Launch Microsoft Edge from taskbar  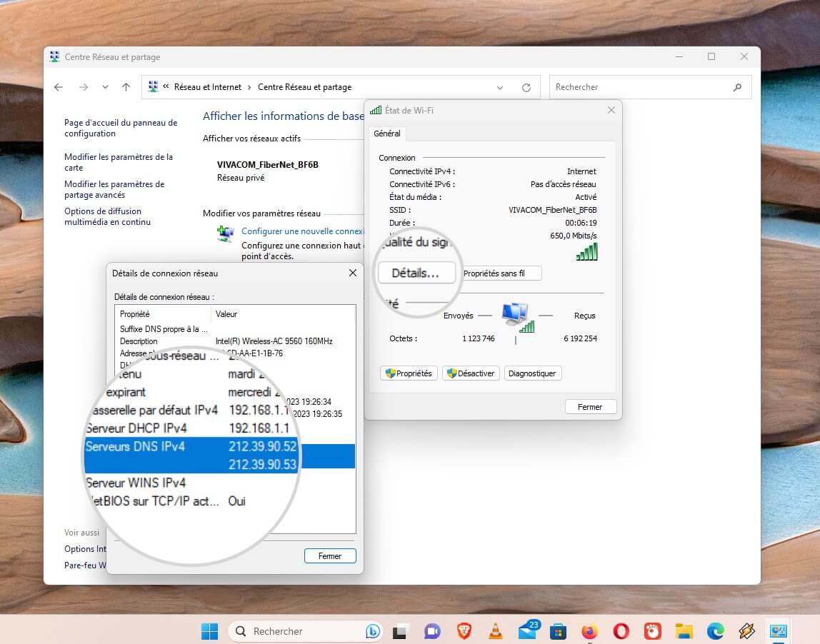[x=716, y=631]
